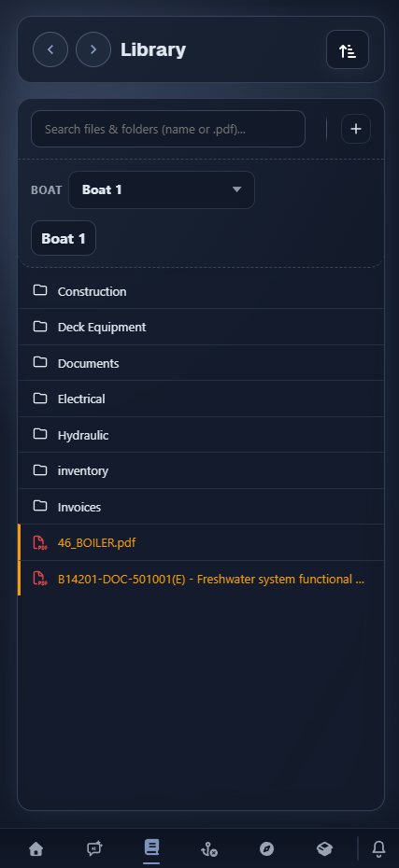Screen dimensions: 399x868
Task: Open the 46_BOILER.pdf file
Action: (x=201, y=543)
